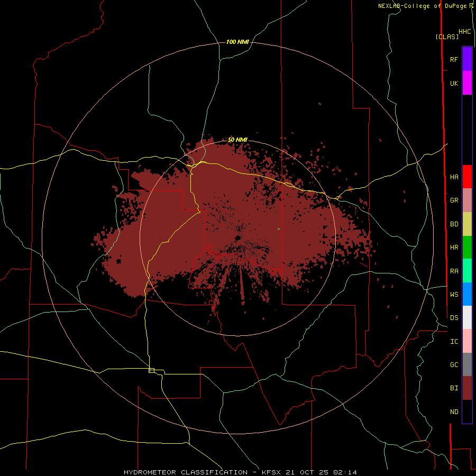This screenshot has width=476, height=476.
Task: Click the 'NEXLAB-College of DuPage' credit text
Action: (x=422, y=6)
